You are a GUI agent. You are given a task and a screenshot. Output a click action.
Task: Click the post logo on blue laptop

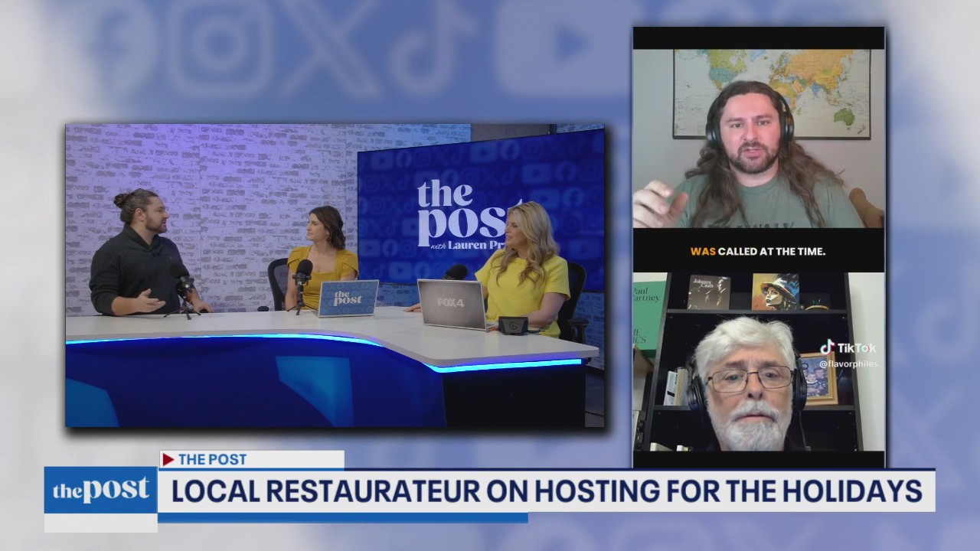(x=348, y=298)
